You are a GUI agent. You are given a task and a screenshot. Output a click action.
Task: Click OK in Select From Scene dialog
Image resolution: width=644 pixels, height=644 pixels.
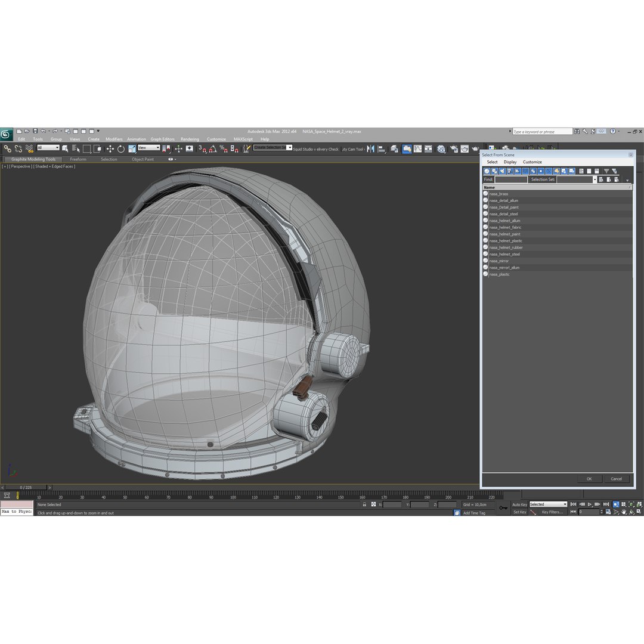click(589, 479)
